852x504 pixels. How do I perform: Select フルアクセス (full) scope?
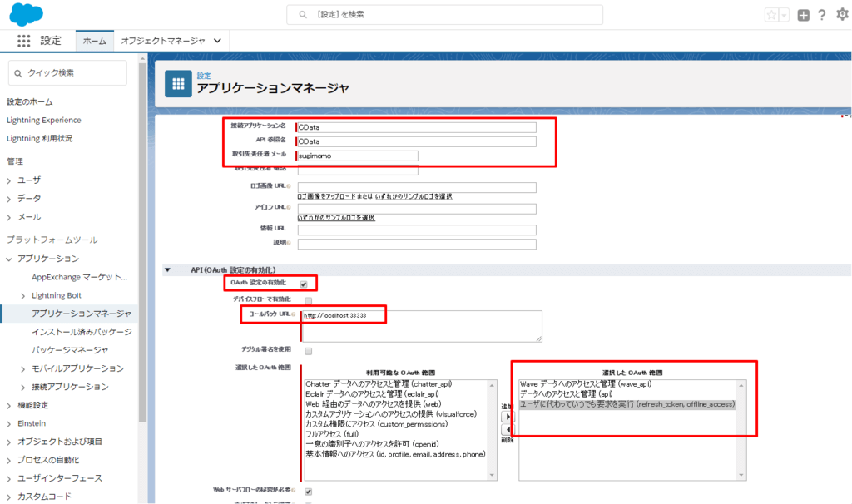[x=332, y=434]
